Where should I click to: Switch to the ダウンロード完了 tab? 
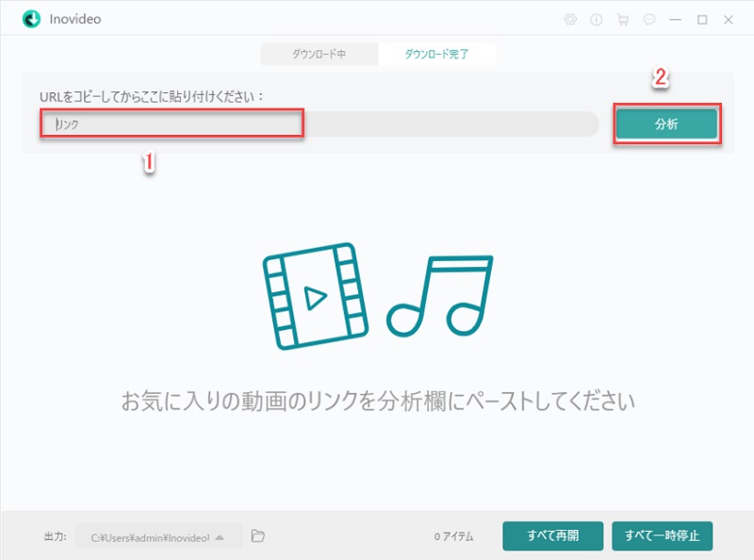click(436, 54)
